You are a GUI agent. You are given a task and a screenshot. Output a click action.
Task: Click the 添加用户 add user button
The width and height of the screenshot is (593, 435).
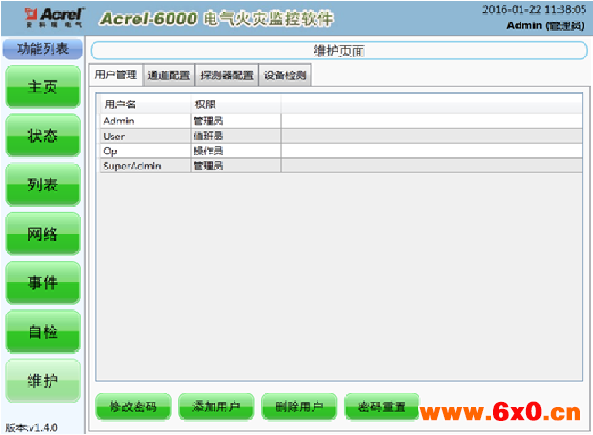point(216,407)
